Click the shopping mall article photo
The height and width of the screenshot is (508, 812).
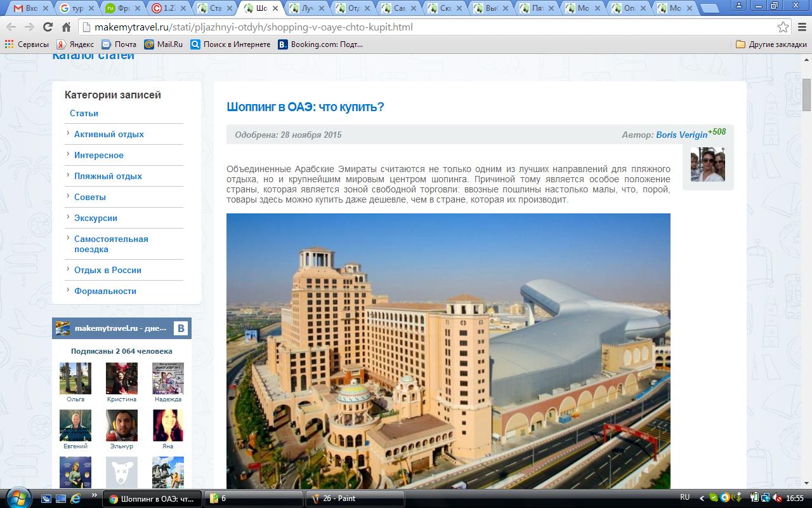(449, 351)
